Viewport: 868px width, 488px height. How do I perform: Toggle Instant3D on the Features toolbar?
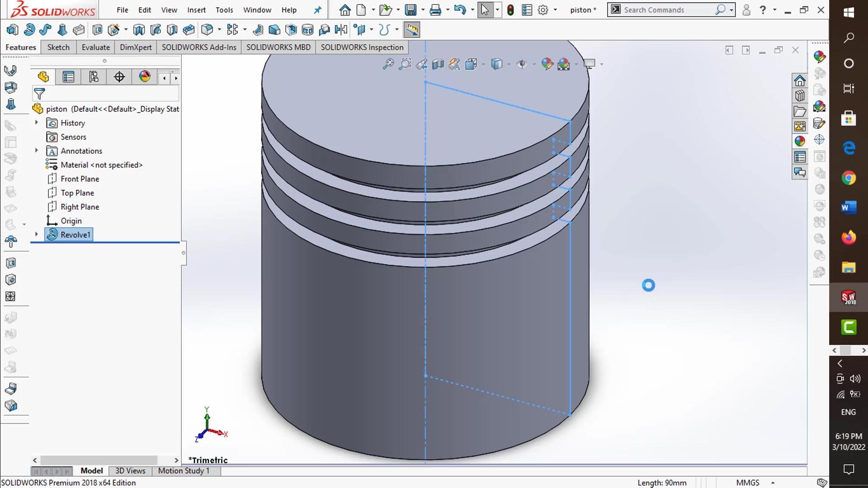click(411, 29)
